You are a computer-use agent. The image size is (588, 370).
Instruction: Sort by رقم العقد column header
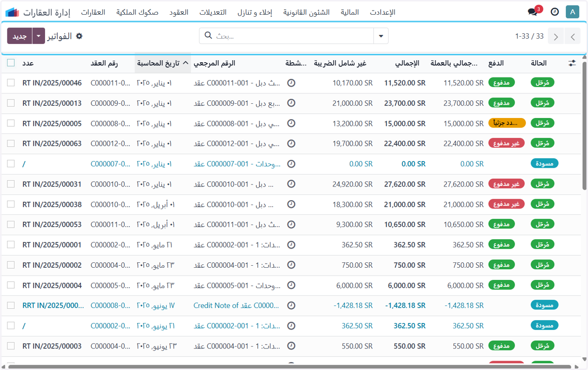tap(104, 63)
